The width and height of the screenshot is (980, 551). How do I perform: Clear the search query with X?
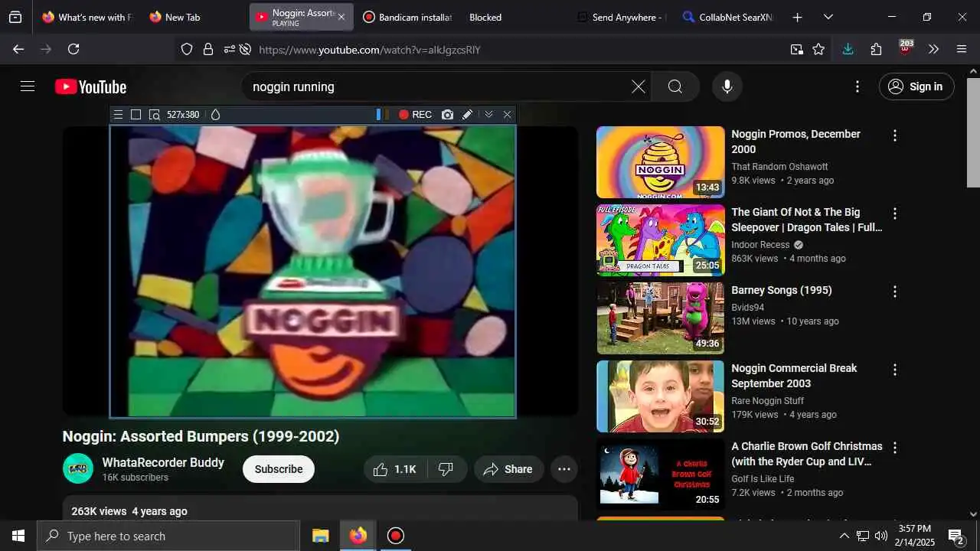click(x=638, y=86)
